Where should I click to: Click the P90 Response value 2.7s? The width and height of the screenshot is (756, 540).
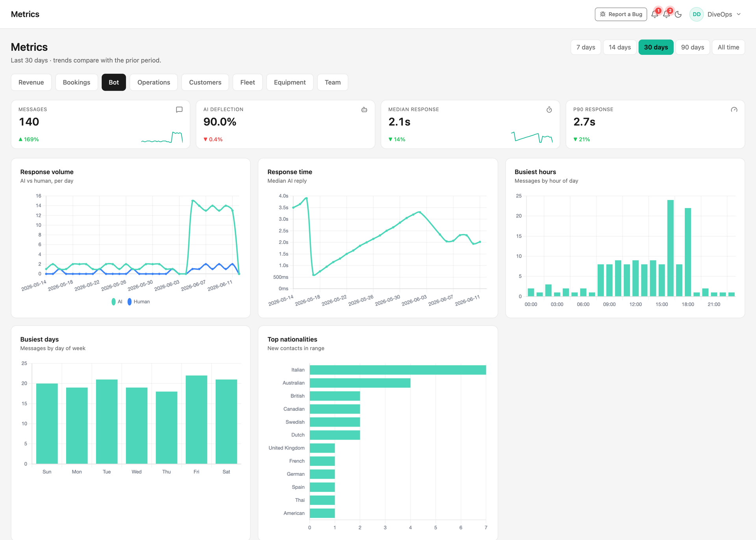[584, 122]
